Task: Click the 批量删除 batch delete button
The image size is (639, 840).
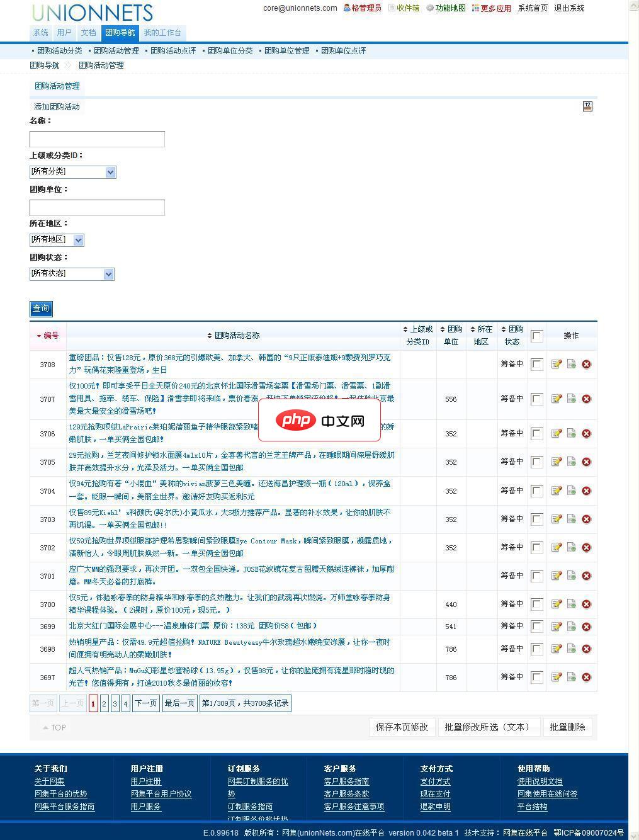Action: click(567, 727)
